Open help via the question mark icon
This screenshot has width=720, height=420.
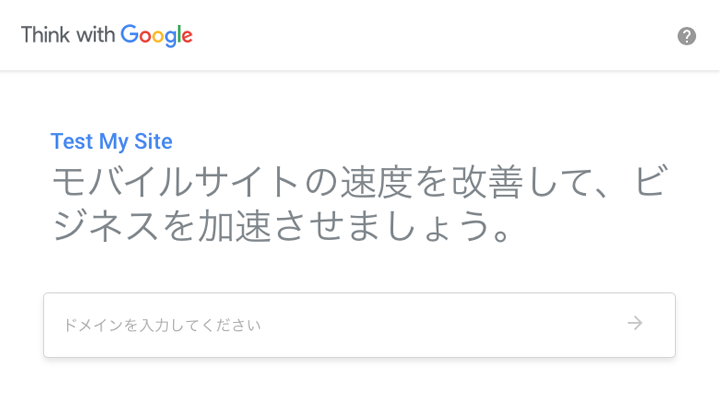[686, 36]
